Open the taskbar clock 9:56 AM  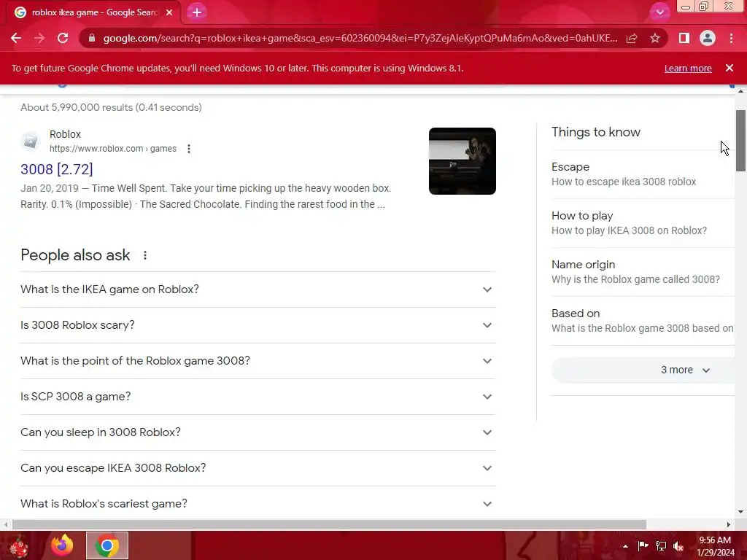click(715, 546)
